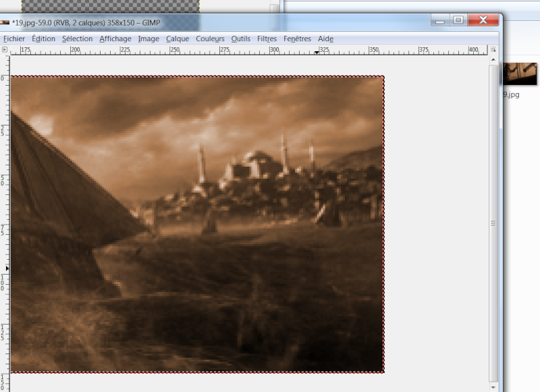
Task: Click the image menu arrow at ruler corner
Action: pos(5,49)
